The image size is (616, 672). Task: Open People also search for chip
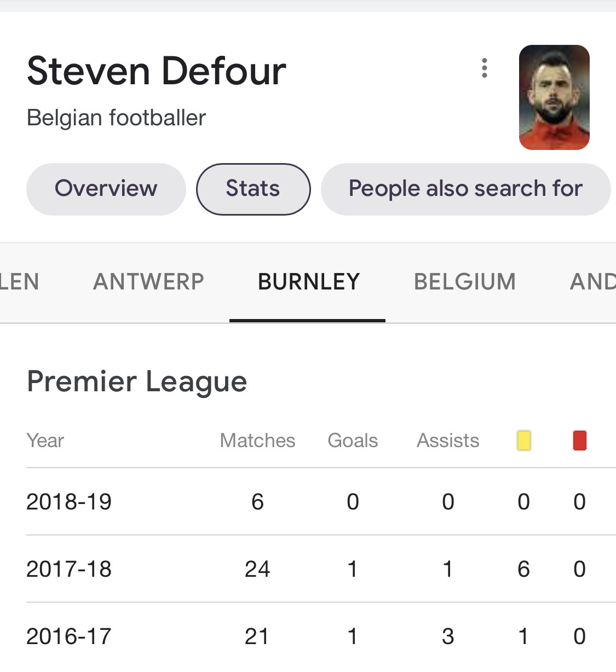465,189
